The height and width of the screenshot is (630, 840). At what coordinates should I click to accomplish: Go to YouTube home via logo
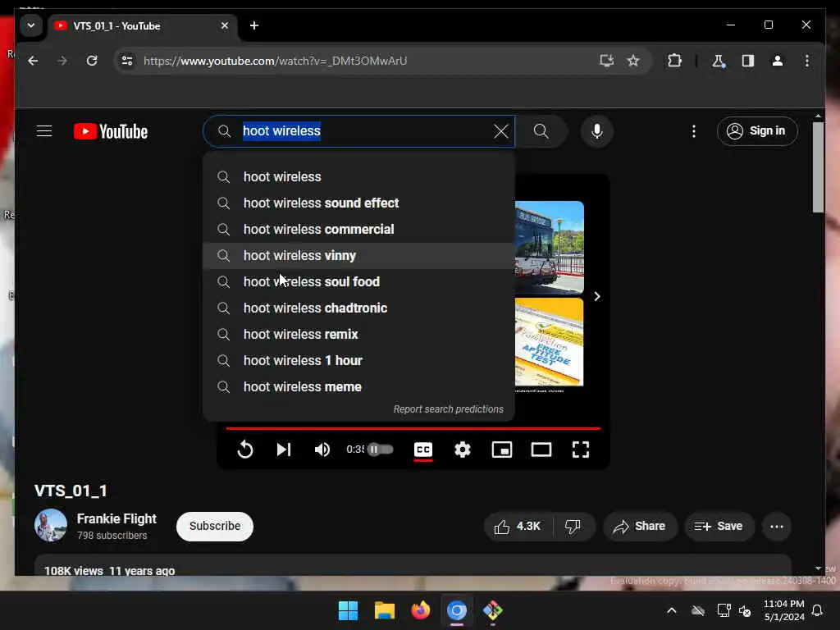[111, 131]
